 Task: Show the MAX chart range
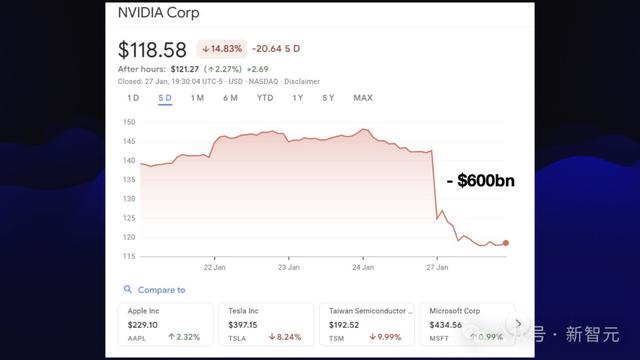tap(363, 98)
